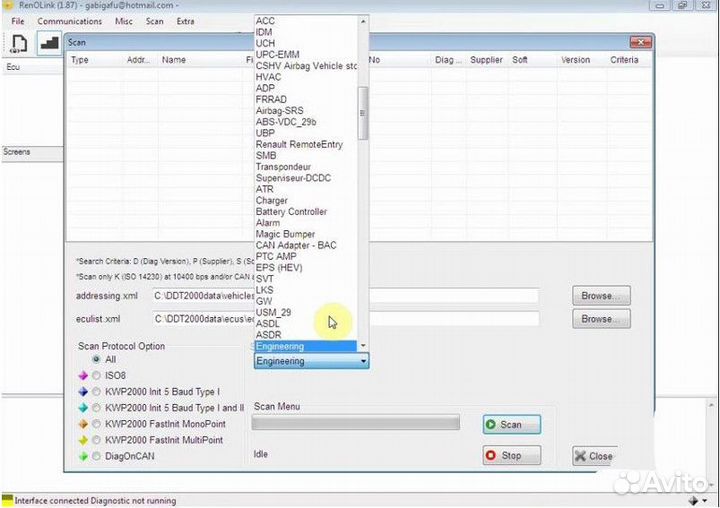Click Close button in Scan dialog
This screenshot has height=508, width=720.
[594, 456]
